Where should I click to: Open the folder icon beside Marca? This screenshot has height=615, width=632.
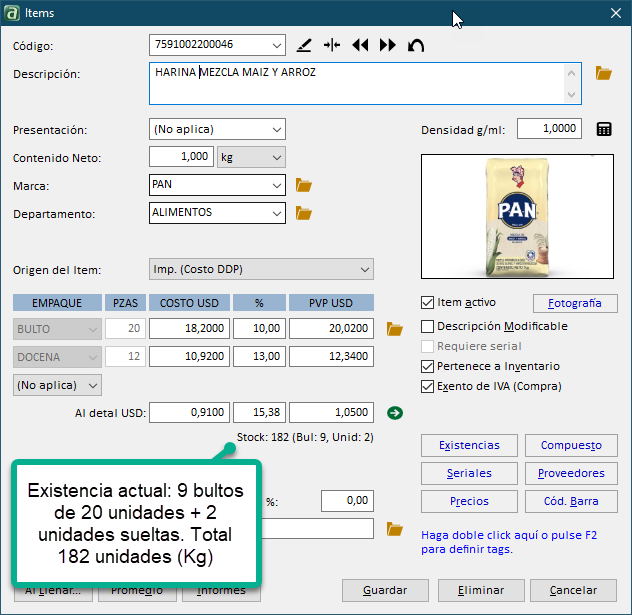305,185
